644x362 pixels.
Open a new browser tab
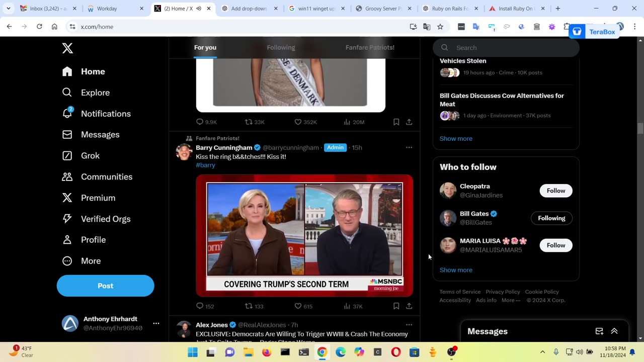click(x=557, y=9)
